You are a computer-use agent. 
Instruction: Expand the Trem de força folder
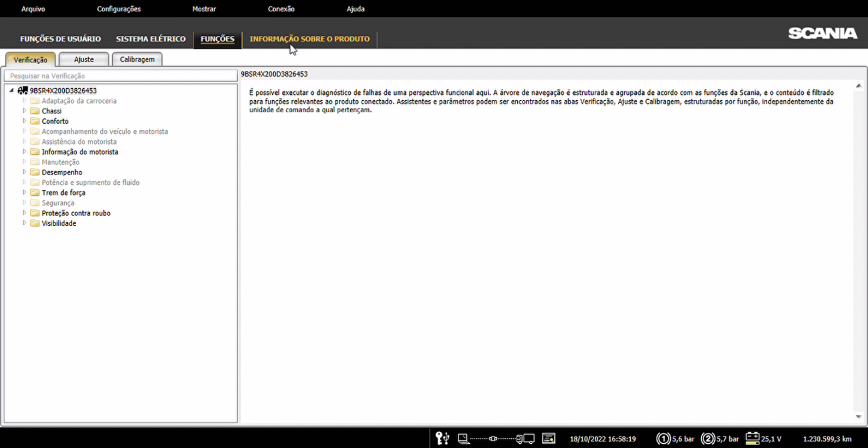pos(25,193)
